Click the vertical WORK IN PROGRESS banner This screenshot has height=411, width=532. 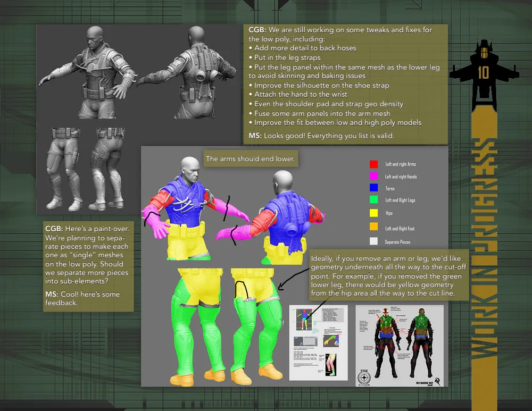pos(484,248)
